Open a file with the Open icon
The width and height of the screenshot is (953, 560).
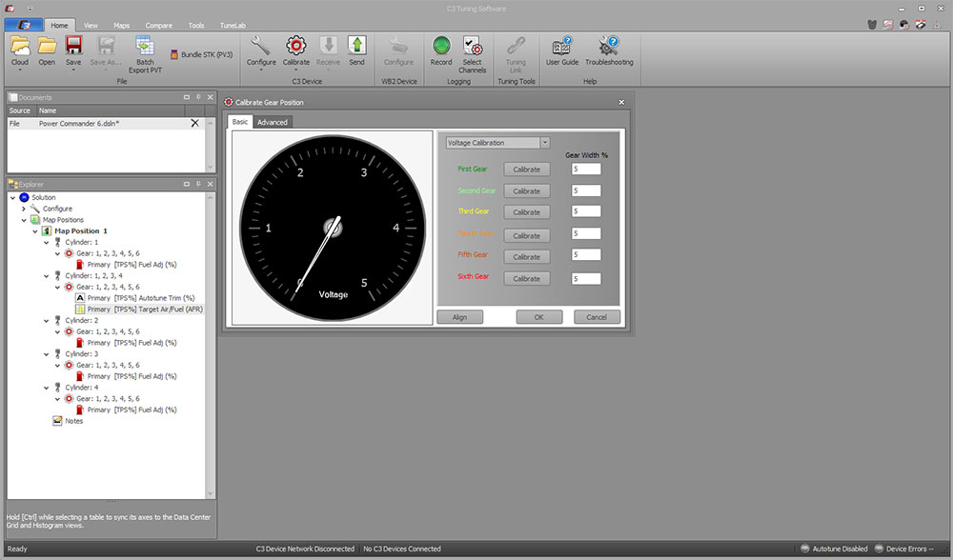pos(47,45)
